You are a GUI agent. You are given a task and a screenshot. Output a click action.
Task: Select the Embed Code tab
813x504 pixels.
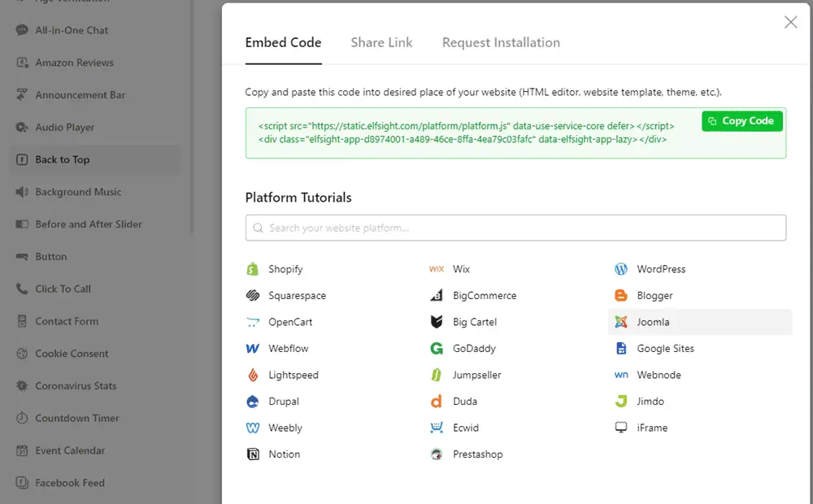coord(283,42)
